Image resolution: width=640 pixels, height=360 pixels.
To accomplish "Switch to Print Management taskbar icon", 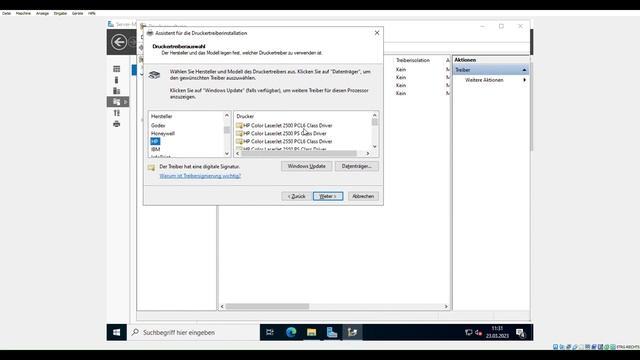I will (x=352, y=332).
